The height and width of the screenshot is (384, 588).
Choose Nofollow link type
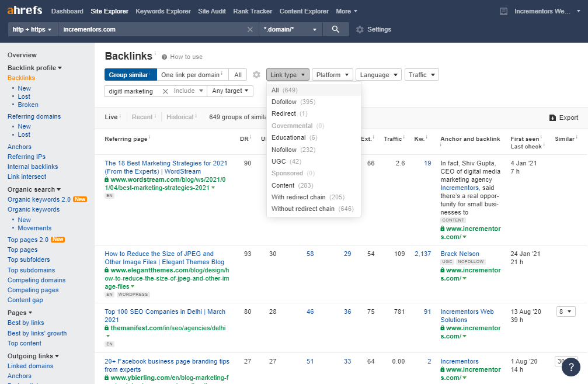[x=314, y=150]
